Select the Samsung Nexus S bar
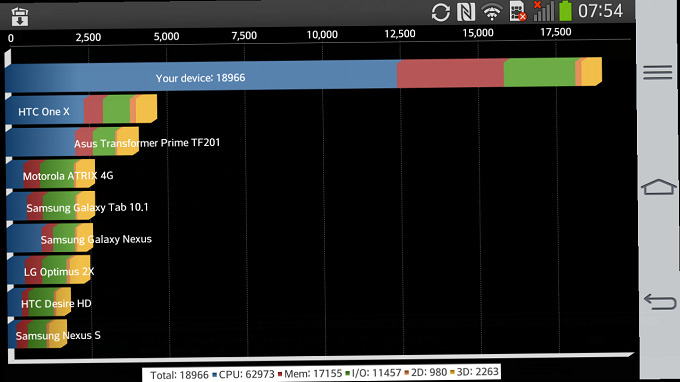The width and height of the screenshot is (680, 382). tap(37, 334)
